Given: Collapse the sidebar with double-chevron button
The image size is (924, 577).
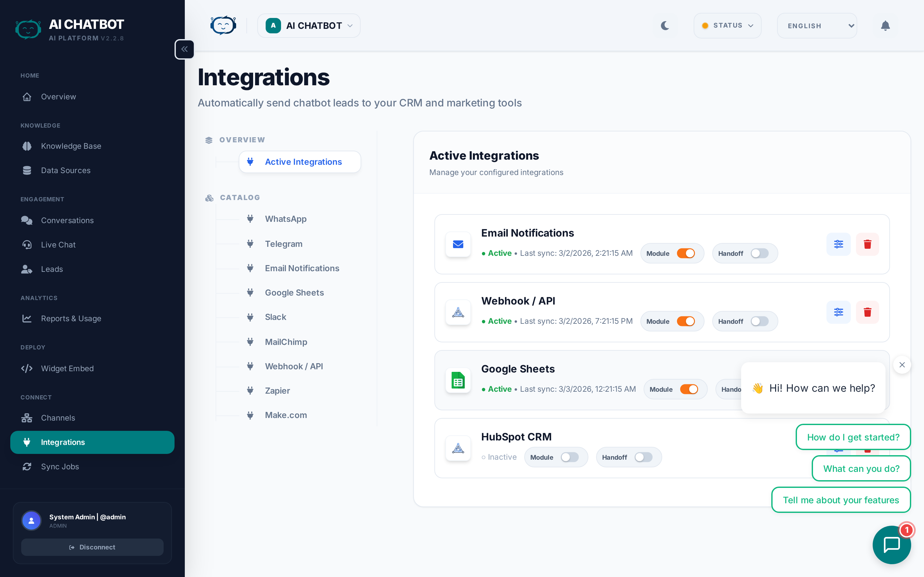Looking at the screenshot, I should [184, 49].
